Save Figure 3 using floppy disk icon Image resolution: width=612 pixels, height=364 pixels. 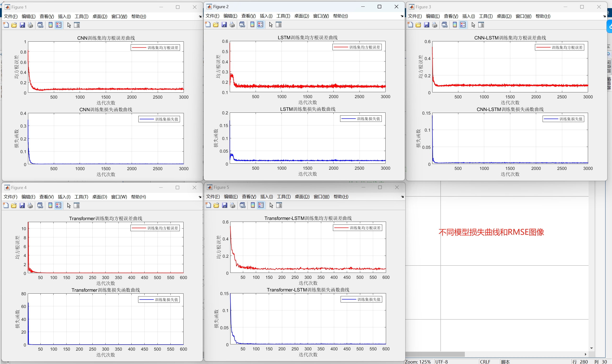click(427, 25)
